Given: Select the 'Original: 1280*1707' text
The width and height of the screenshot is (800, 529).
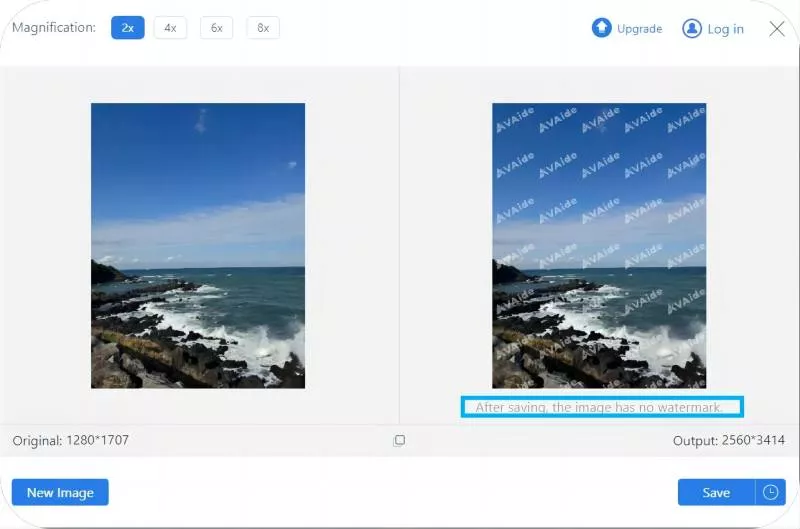Looking at the screenshot, I should 70,440.
